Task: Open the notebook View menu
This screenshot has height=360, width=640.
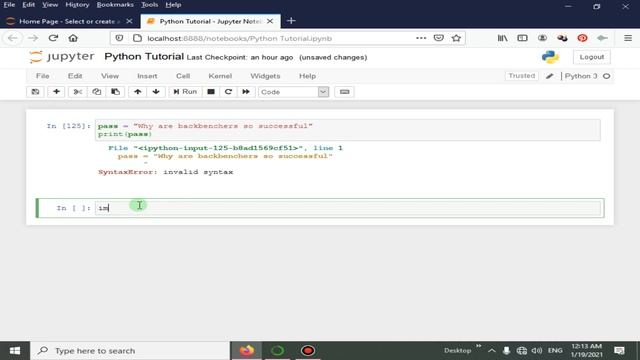Action: [110, 76]
